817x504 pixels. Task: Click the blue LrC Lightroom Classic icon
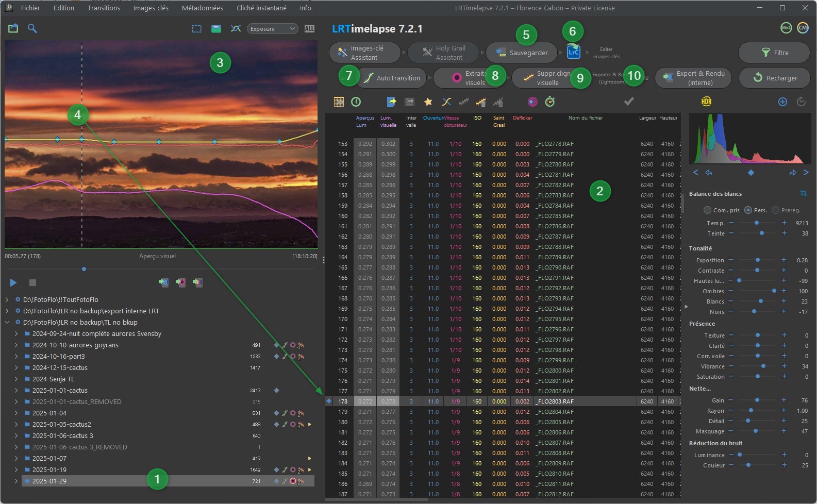point(573,52)
